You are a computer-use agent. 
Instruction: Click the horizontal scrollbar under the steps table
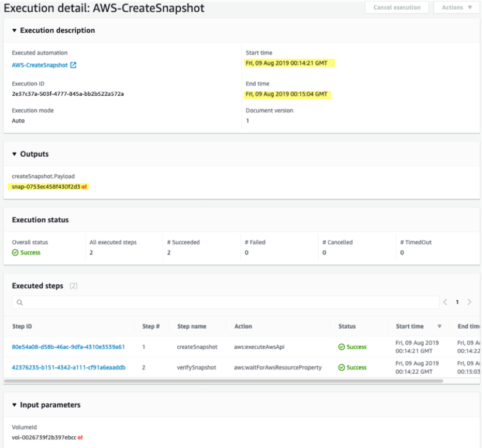(223, 381)
